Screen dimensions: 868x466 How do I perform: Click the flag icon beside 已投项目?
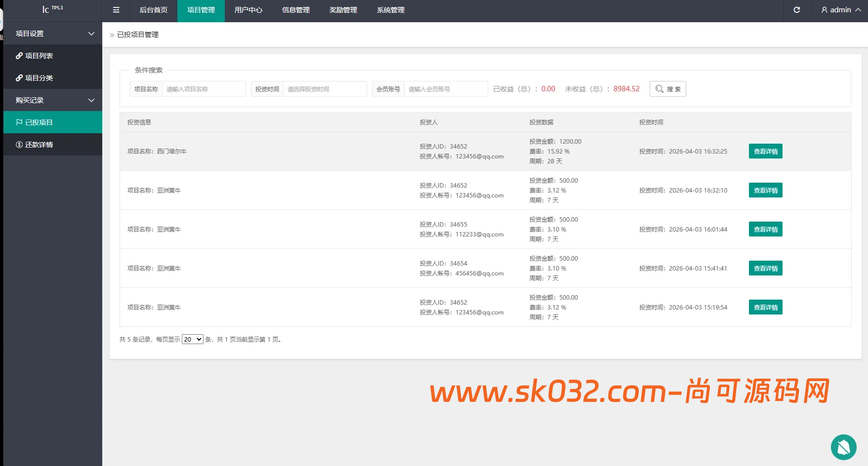tap(19, 122)
